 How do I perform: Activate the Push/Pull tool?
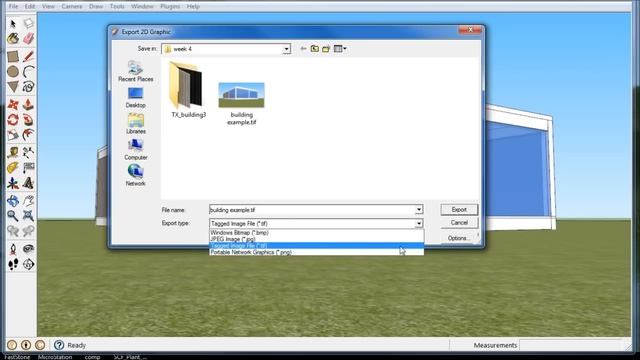(x=28, y=104)
